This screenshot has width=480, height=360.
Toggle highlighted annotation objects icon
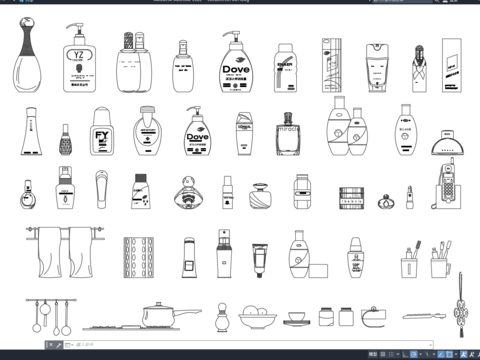tap(464, 354)
